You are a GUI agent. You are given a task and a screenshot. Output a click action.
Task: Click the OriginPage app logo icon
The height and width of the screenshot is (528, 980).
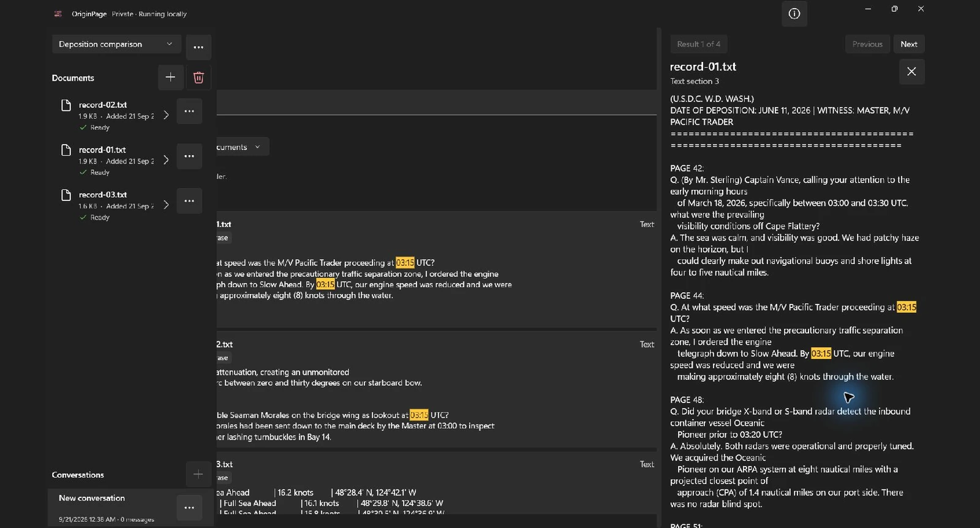(58, 13)
